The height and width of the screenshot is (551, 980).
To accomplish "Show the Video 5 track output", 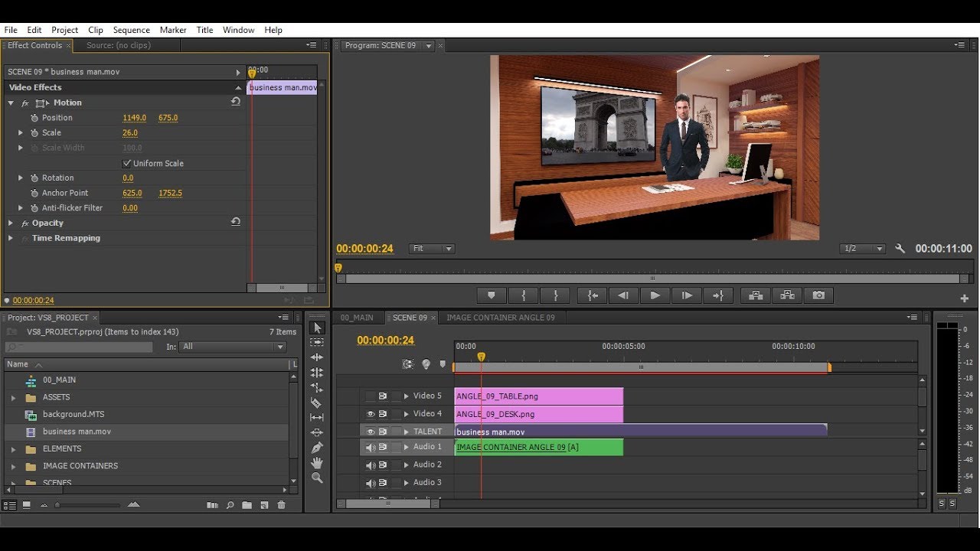I will coord(371,396).
